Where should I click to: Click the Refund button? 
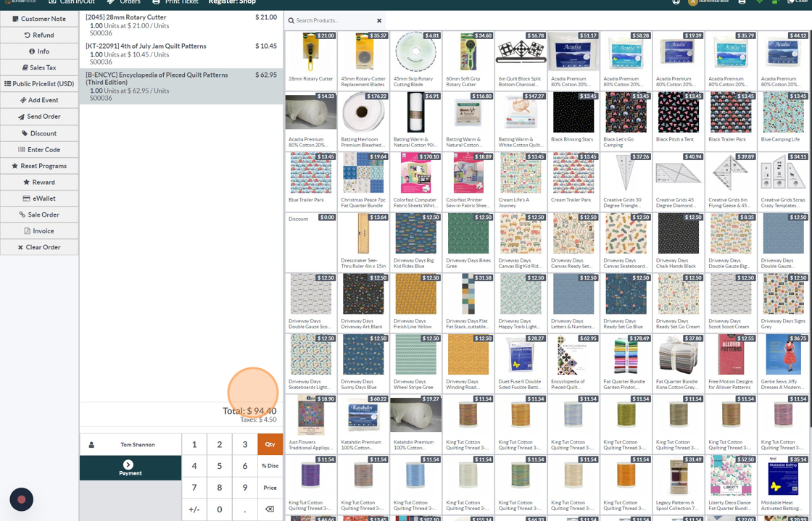point(39,36)
